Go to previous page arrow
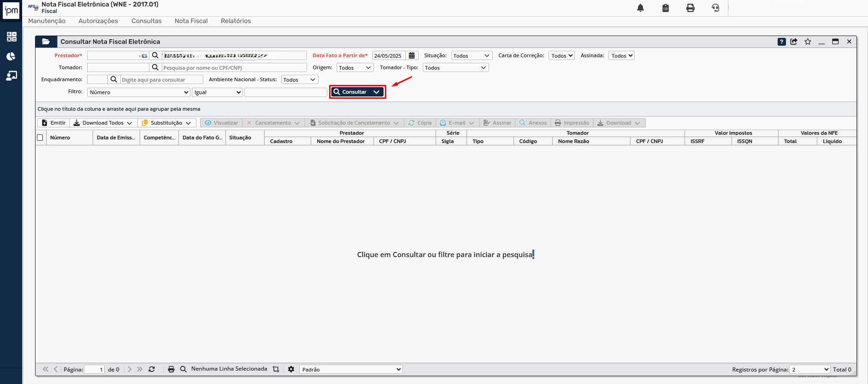 (x=56, y=369)
